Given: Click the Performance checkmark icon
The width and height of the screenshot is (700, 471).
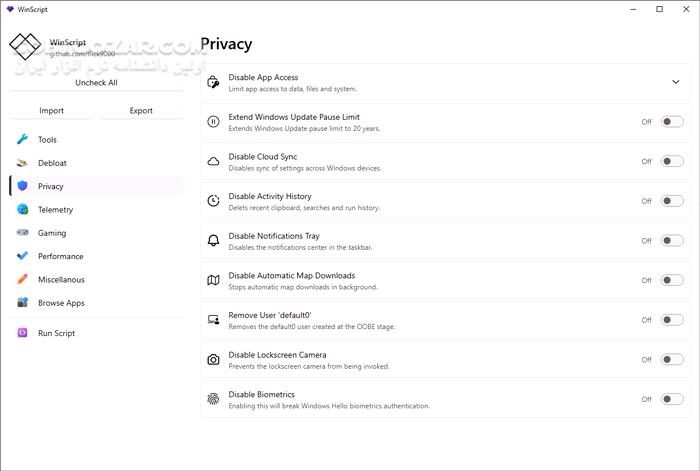Looking at the screenshot, I should pos(22,256).
